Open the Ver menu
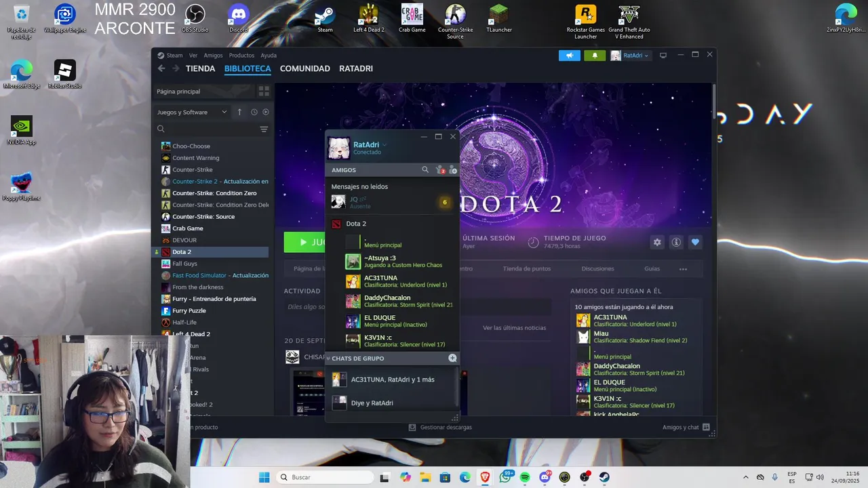This screenshot has width=868, height=488. click(x=193, y=56)
